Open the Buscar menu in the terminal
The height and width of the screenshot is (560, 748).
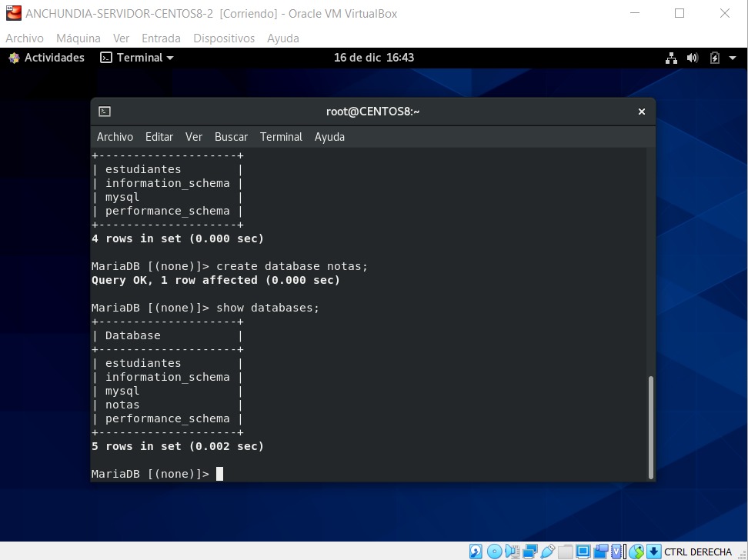pyautogui.click(x=231, y=137)
